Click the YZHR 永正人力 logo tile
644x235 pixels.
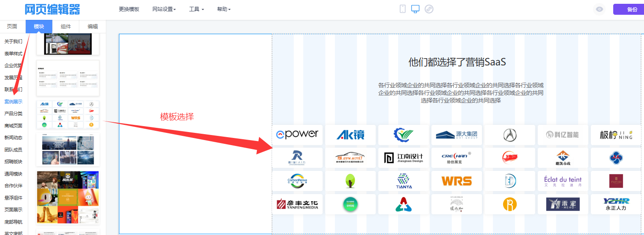click(x=616, y=204)
